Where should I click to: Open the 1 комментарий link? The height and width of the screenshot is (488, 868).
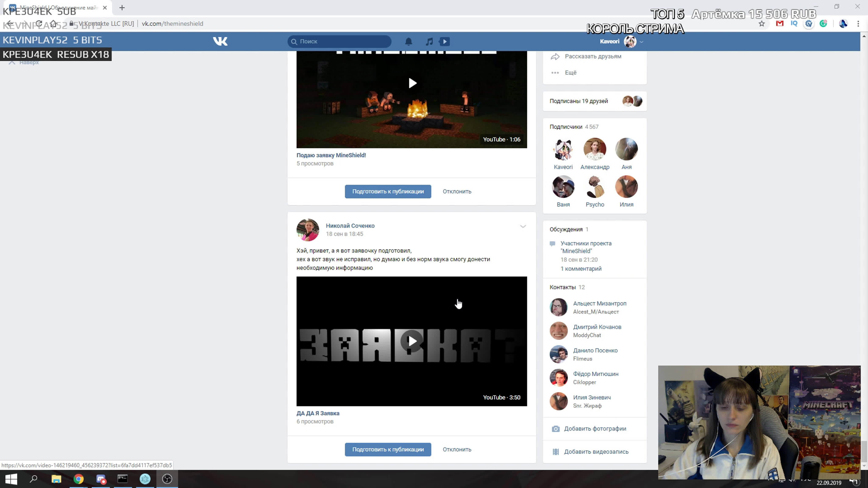(581, 269)
